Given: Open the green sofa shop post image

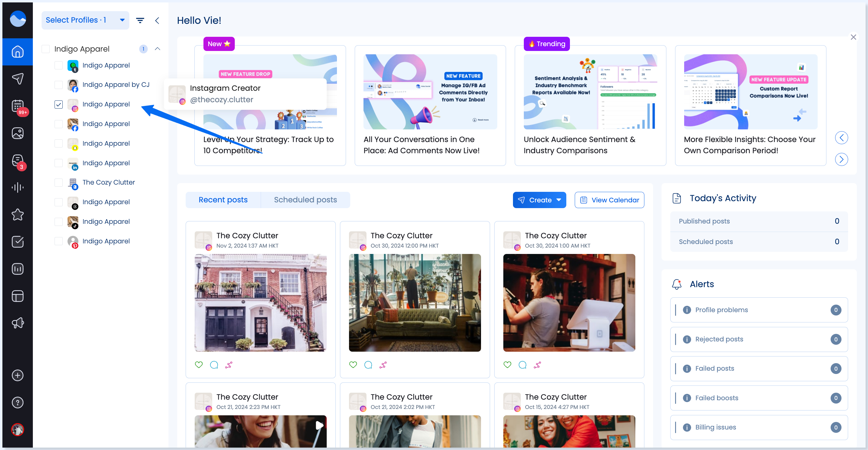Looking at the screenshot, I should [x=415, y=303].
